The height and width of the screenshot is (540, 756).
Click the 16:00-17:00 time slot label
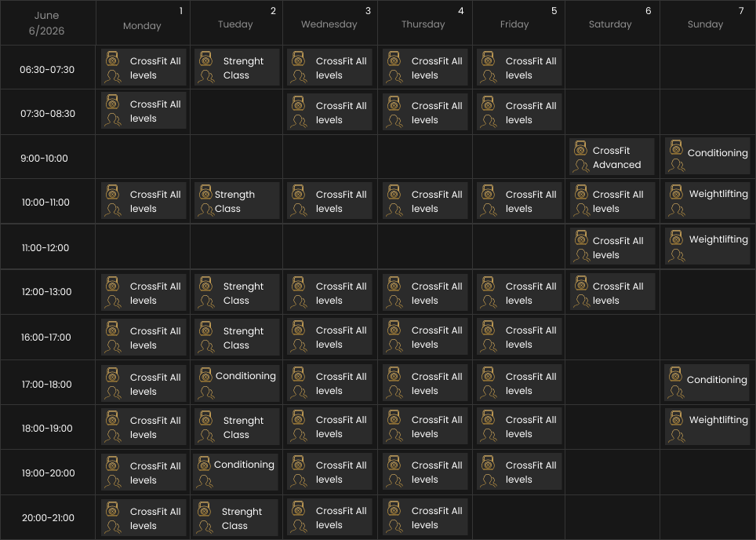(45, 337)
